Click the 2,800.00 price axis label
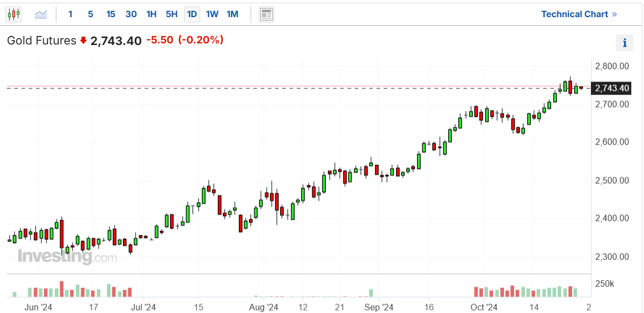 (x=612, y=66)
